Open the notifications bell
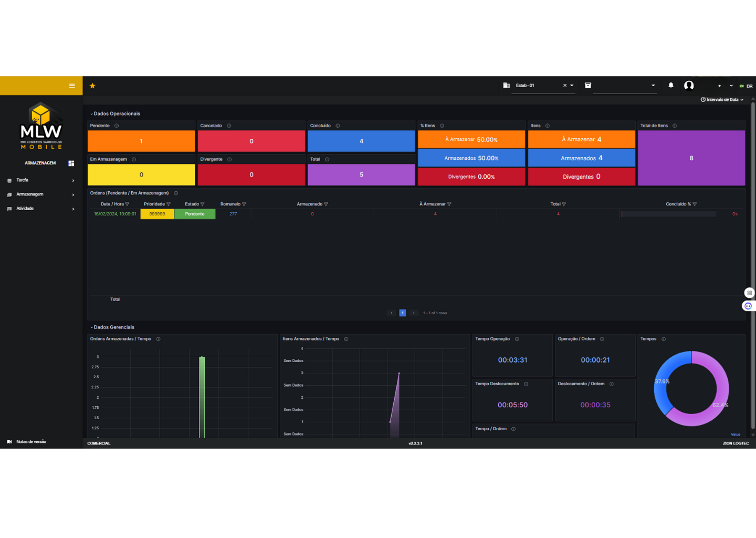The width and height of the screenshot is (756, 538). [x=671, y=85]
